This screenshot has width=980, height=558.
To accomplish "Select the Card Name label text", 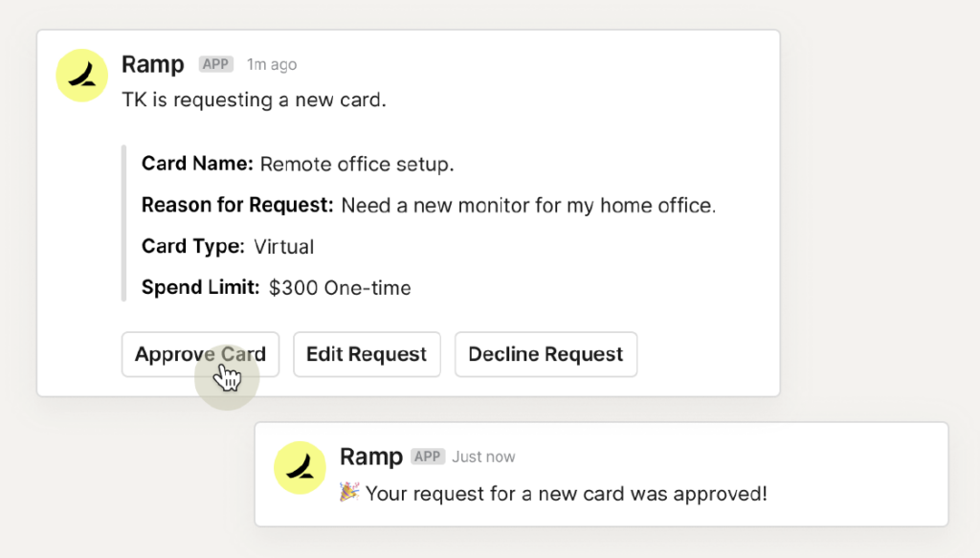I will (197, 164).
